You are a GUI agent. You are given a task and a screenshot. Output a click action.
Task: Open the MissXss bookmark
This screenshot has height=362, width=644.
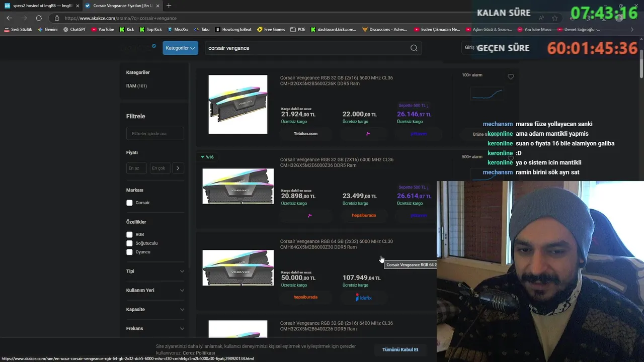(178, 29)
